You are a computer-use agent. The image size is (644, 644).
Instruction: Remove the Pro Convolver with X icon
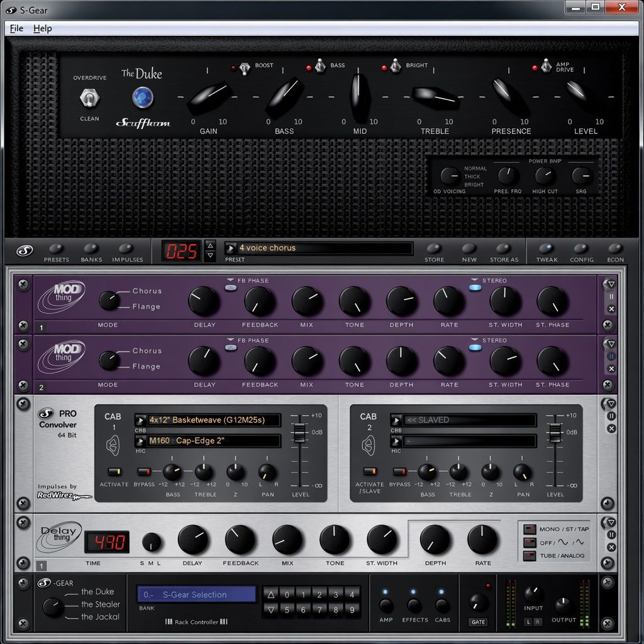(611, 428)
